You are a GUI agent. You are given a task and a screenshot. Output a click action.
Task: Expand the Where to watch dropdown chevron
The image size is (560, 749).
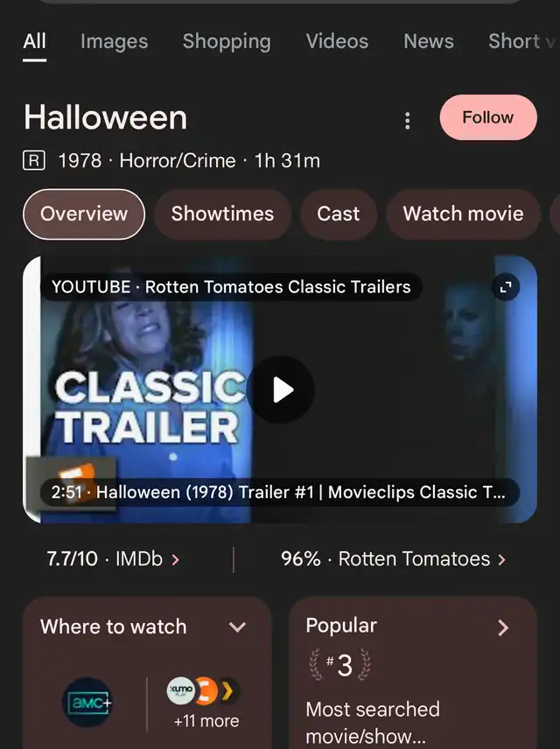pos(237,626)
